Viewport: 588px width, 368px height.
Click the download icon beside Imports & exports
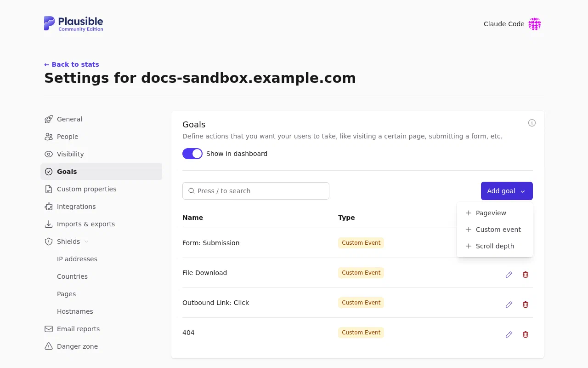49,224
